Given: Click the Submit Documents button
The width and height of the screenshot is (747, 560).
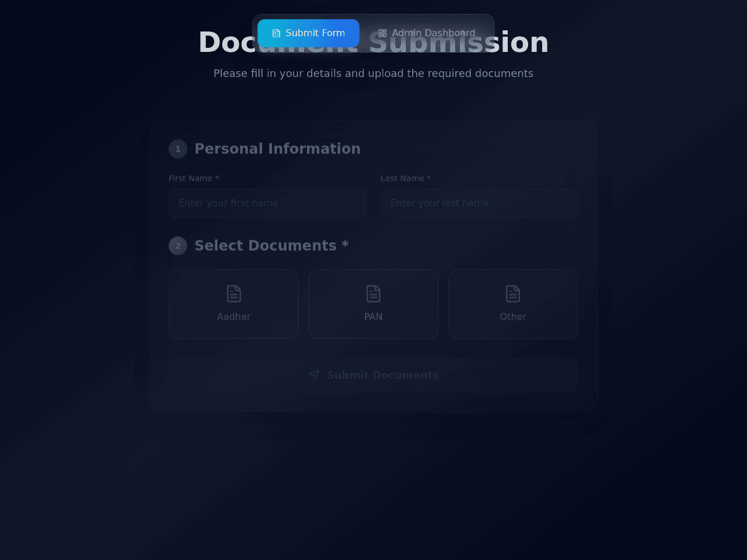Looking at the screenshot, I should click(x=373, y=375).
